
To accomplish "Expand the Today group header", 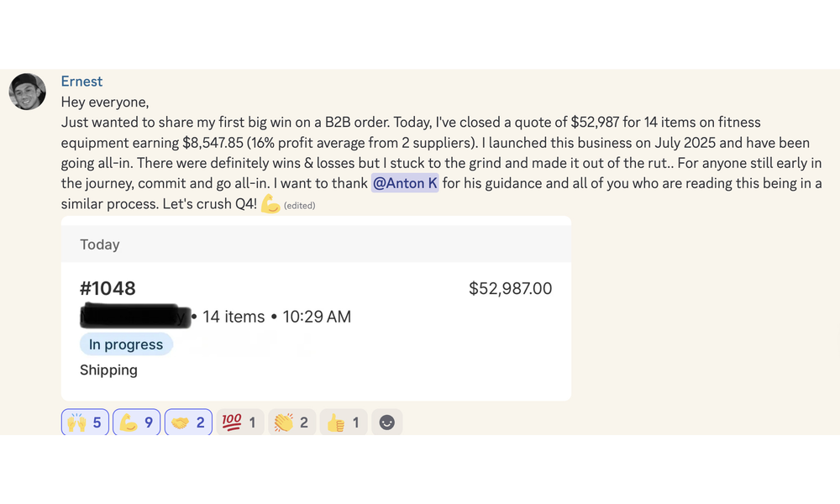I will pyautogui.click(x=100, y=244).
